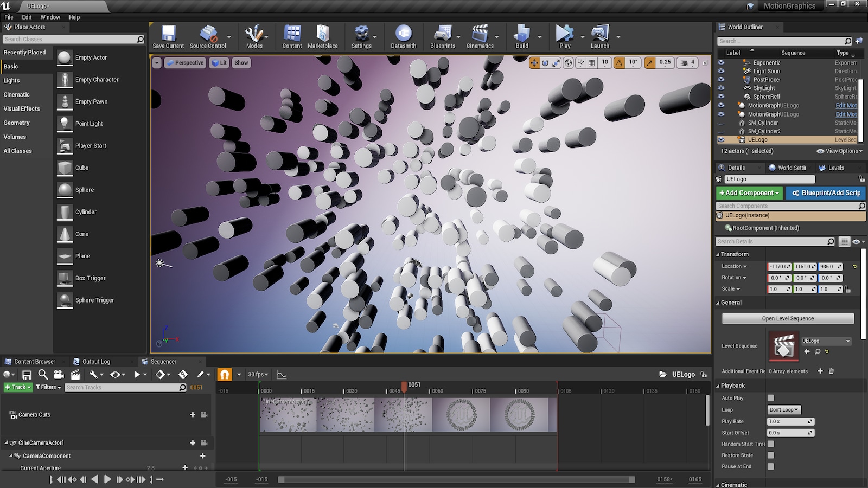Viewport: 868px width, 488px height.
Task: Enable the Auto Play checkbox
Action: click(770, 397)
